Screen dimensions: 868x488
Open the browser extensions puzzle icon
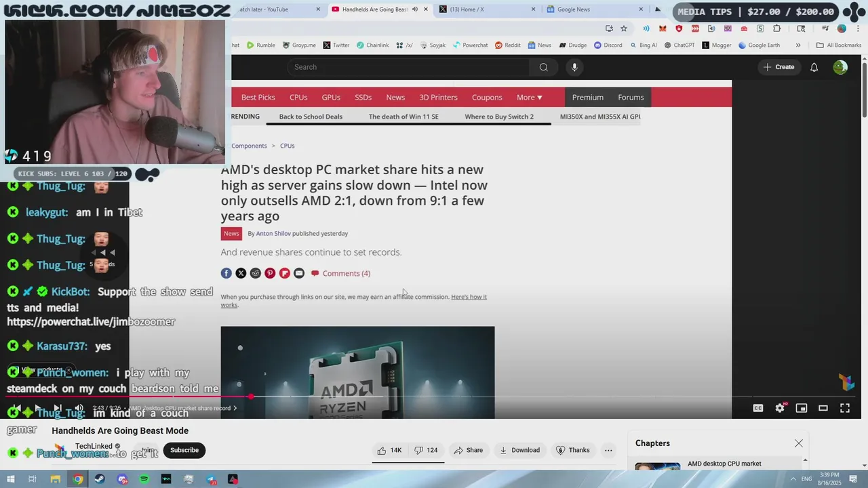click(x=777, y=28)
